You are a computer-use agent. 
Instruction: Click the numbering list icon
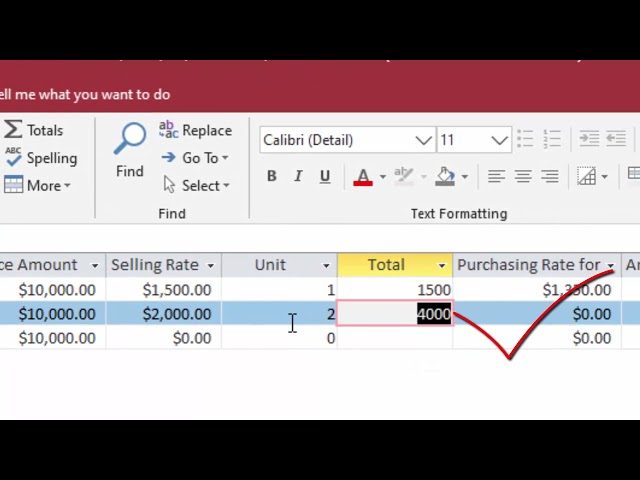click(552, 139)
